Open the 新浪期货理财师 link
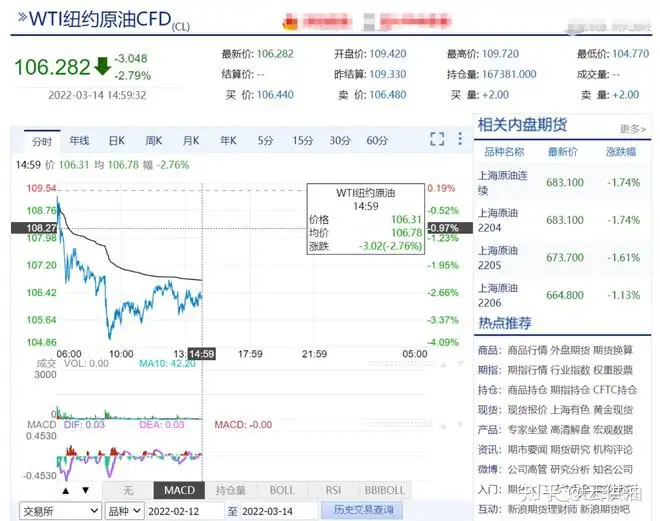Screen dimensions: 660x521 [x=542, y=510]
